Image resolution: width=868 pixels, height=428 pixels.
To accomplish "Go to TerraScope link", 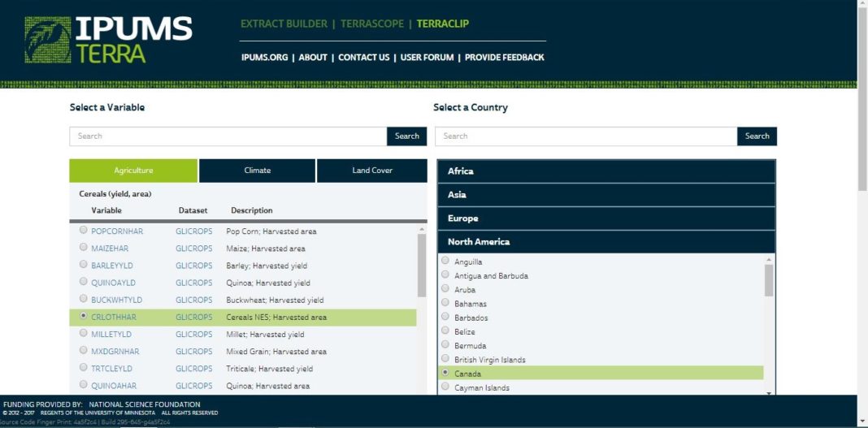I will tap(371, 24).
